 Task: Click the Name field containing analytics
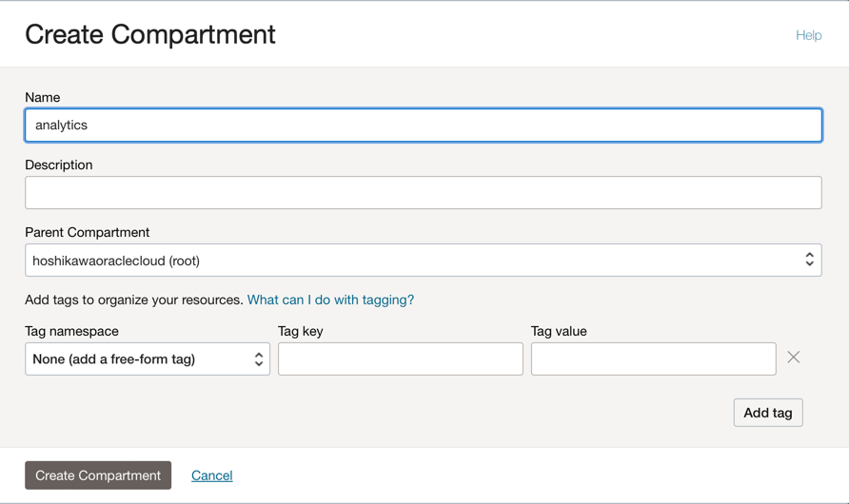423,126
